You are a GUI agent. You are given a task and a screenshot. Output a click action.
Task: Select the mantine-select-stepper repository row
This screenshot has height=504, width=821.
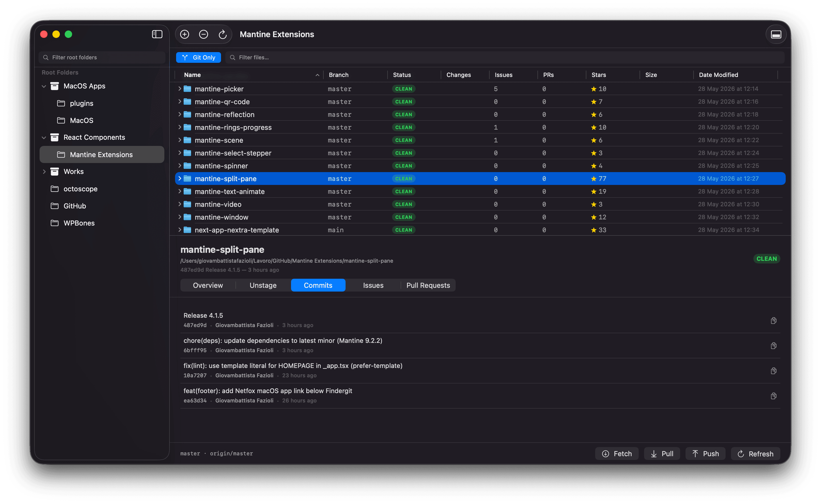pos(480,153)
